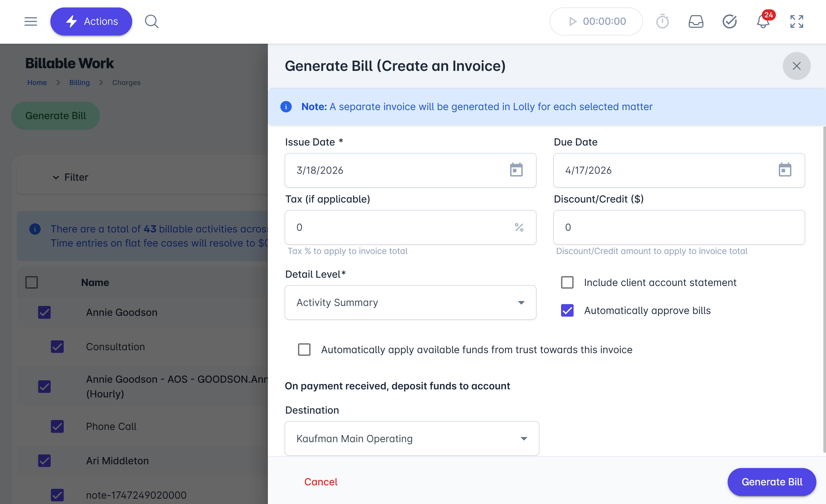
Task: Click the info icon beside billable activities message
Action: pos(35,229)
